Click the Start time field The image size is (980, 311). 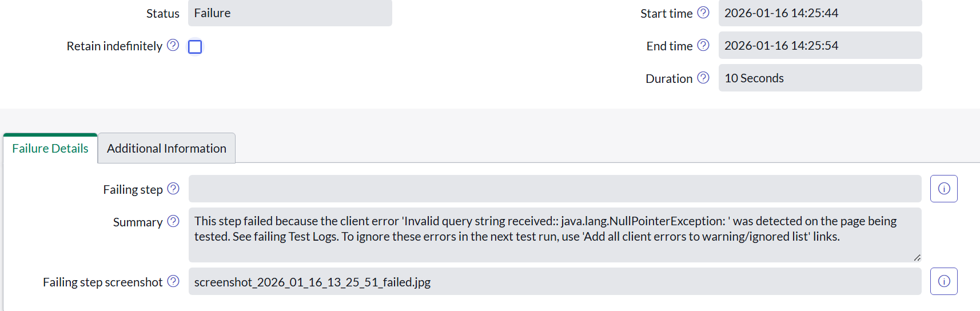(820, 13)
